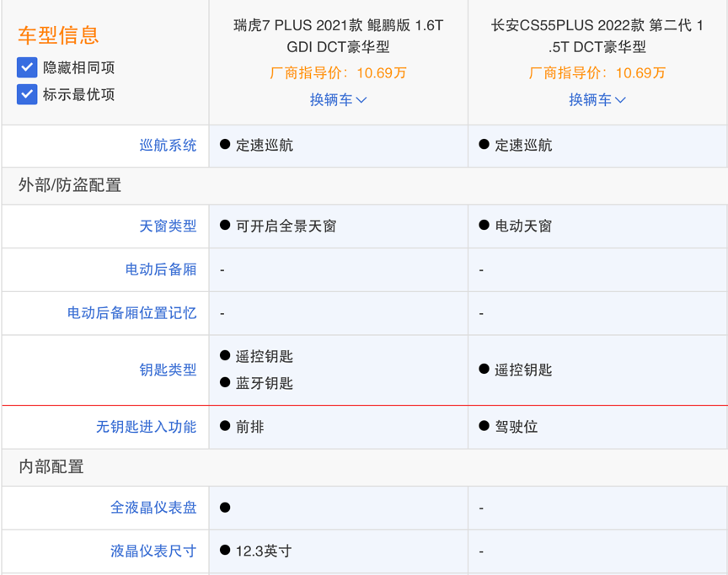The image size is (728, 575).
Task: Click the 内部配置 section header
Action: (51, 467)
